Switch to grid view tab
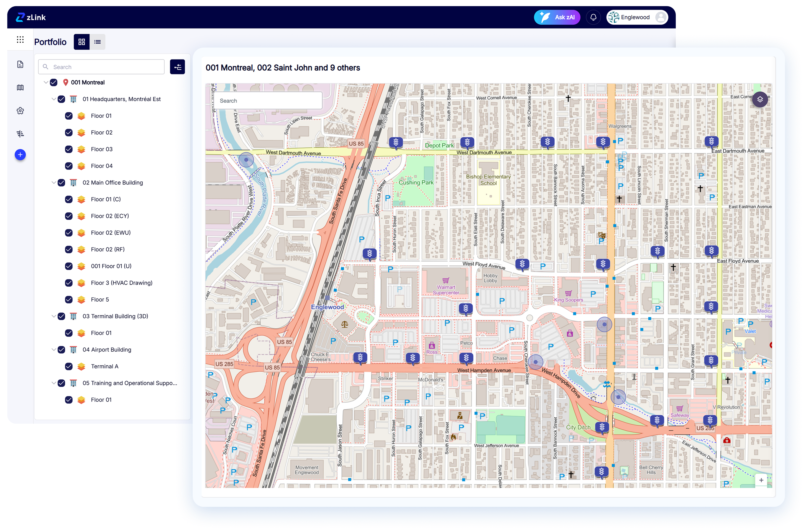 pos(81,42)
